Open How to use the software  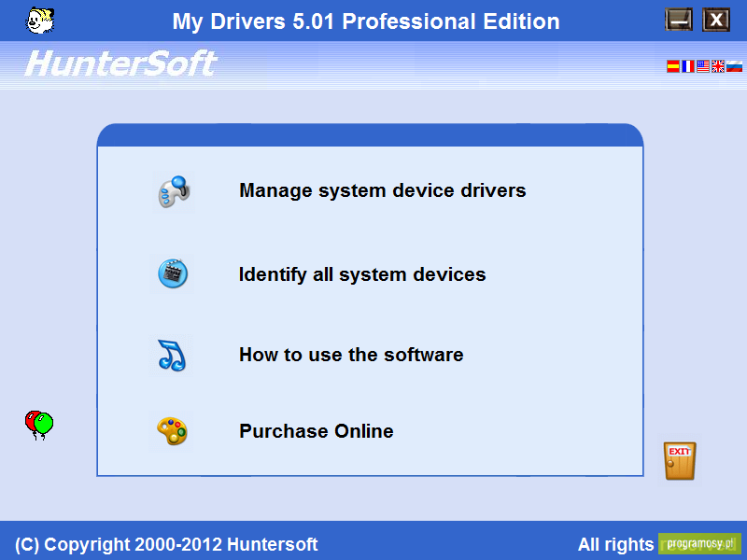pos(351,355)
